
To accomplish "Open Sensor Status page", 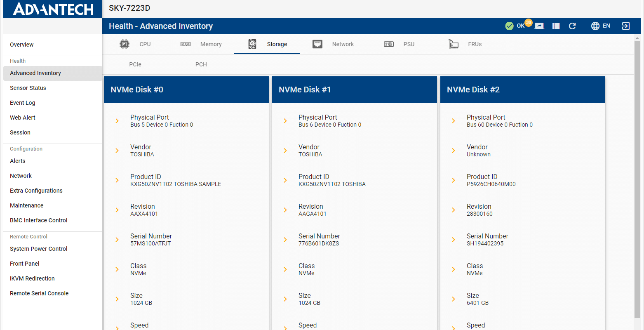I will pyautogui.click(x=53, y=88).
